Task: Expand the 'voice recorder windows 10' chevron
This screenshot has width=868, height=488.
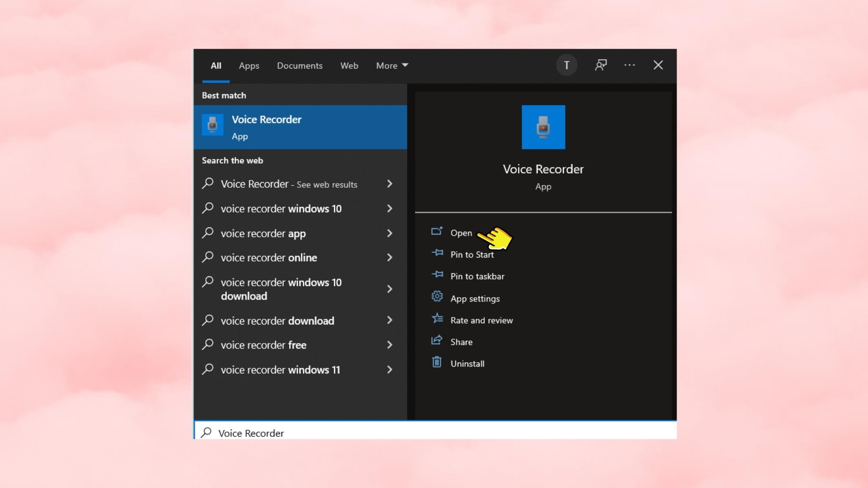Action: [390, 209]
